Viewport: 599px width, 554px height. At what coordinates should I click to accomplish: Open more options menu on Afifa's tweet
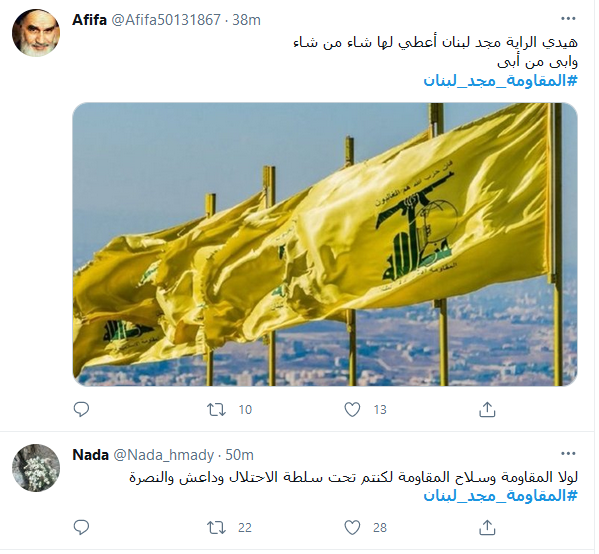568,18
